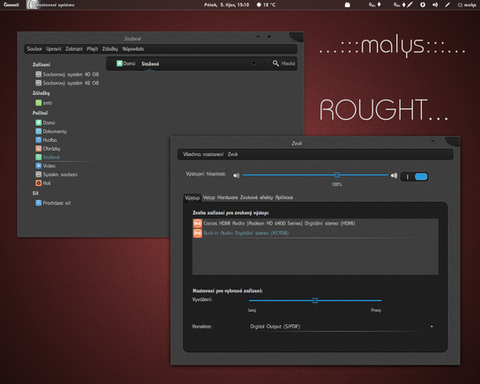Select the smb bookmark icon
Viewport: 480px width, 384px height.
[x=39, y=103]
